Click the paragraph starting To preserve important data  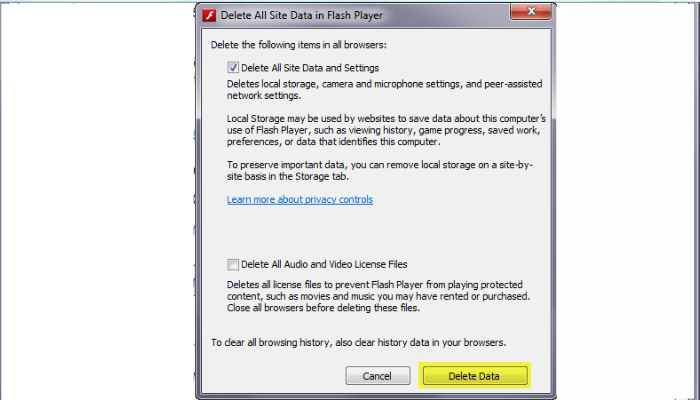pos(380,171)
